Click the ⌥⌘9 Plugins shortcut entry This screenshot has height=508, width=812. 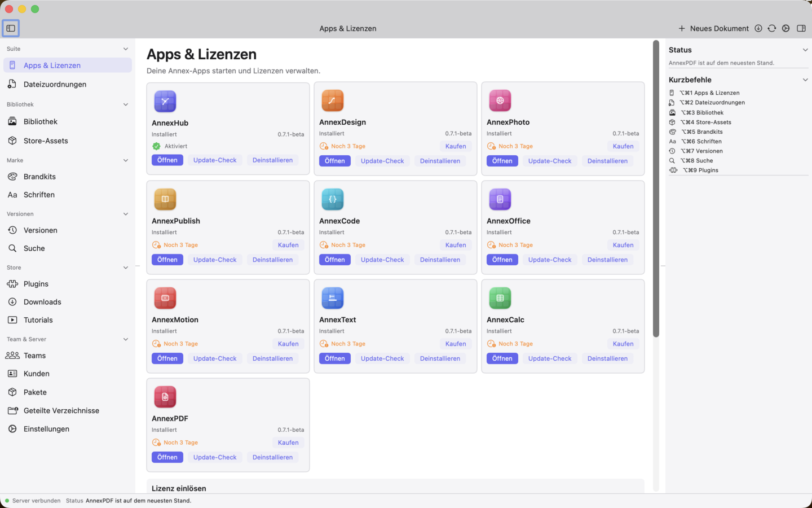pyautogui.click(x=694, y=170)
